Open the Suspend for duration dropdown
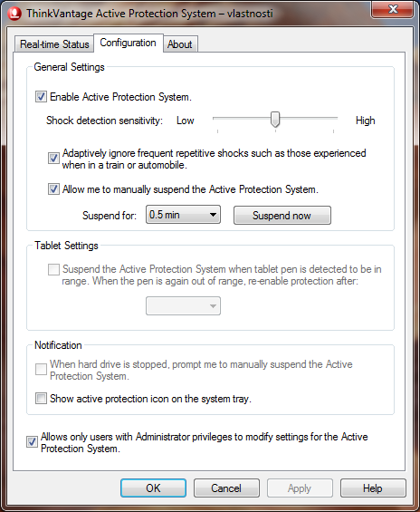The height and width of the screenshot is (512, 420). [183, 215]
